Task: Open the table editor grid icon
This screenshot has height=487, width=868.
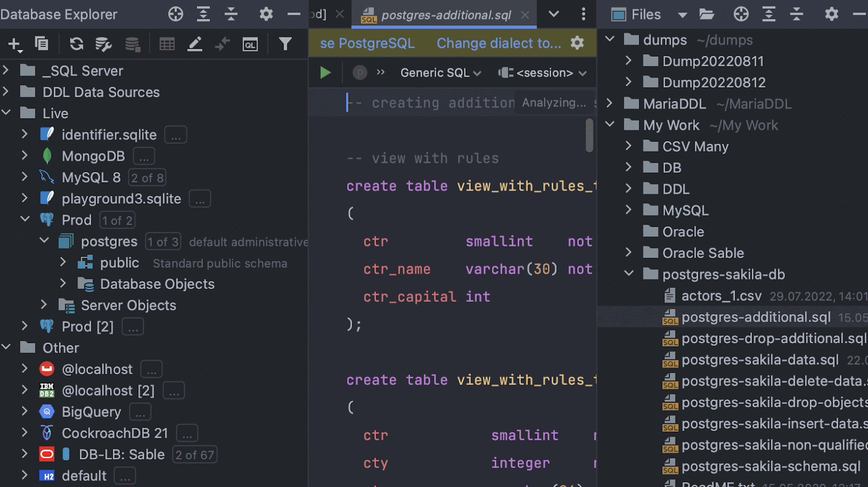Action: click(x=167, y=45)
